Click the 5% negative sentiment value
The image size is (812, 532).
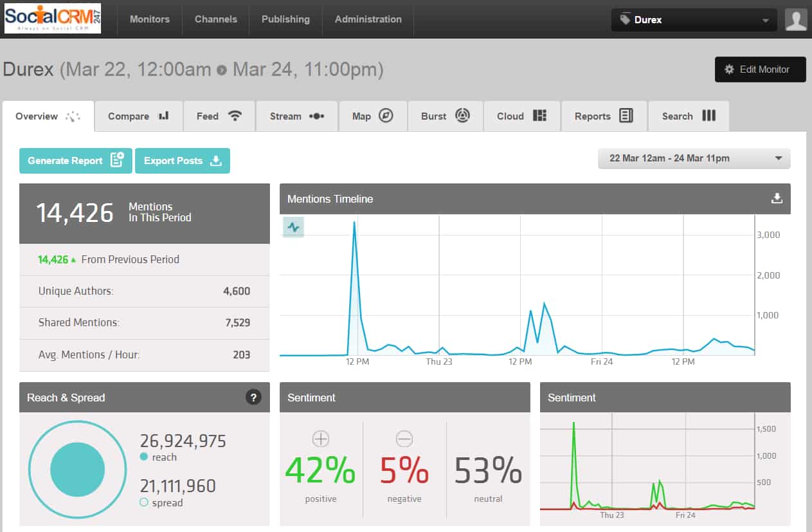coord(404,472)
